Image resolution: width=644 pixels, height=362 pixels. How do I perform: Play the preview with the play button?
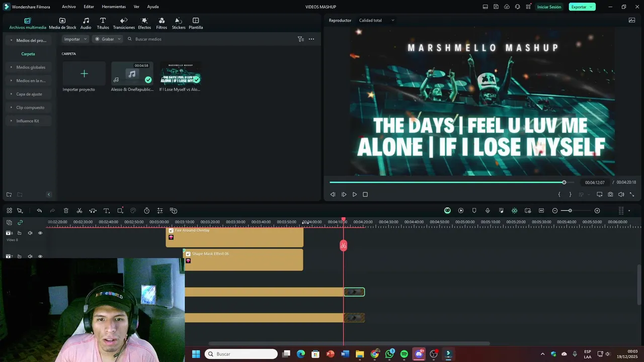coord(355,195)
